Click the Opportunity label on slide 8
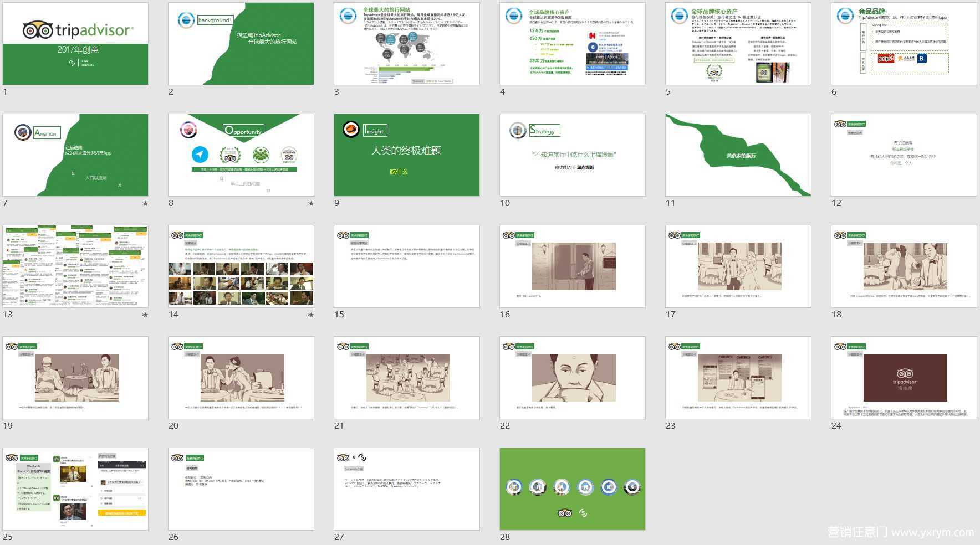 pos(243,131)
